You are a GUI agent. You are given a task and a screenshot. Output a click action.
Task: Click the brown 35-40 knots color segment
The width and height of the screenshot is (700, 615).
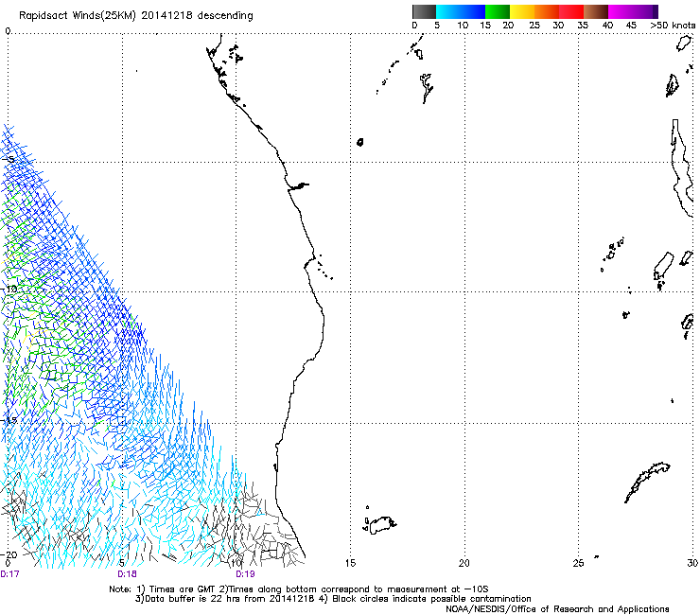point(596,11)
